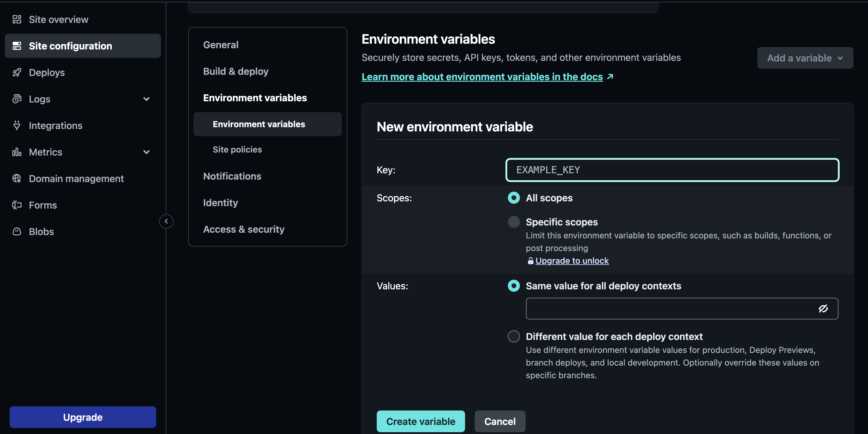The image size is (868, 434).
Task: Open Learn more about environment variables docs link
Action: [x=482, y=77]
